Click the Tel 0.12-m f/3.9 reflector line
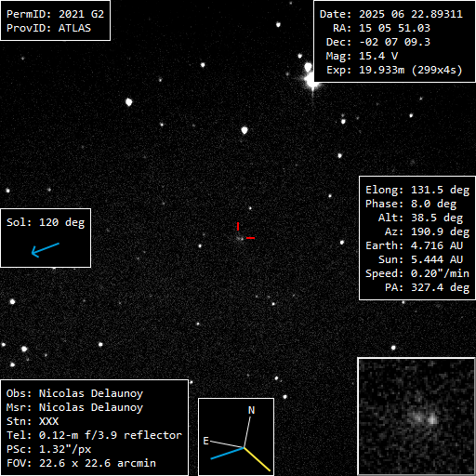Screen dimensions: 476x476 pyautogui.click(x=94, y=435)
